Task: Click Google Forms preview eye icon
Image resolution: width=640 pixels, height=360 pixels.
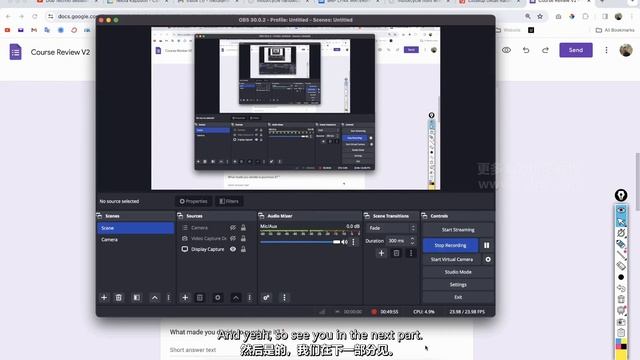Action: [x=506, y=50]
